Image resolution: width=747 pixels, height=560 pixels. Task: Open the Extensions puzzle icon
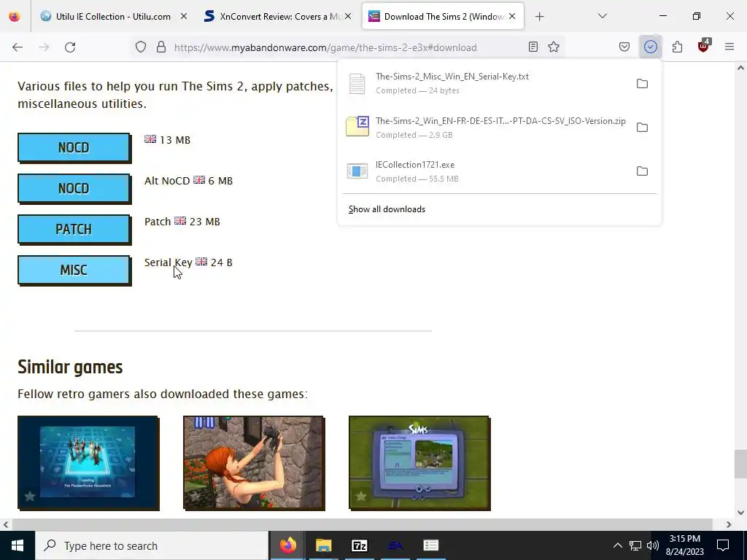coord(677,47)
